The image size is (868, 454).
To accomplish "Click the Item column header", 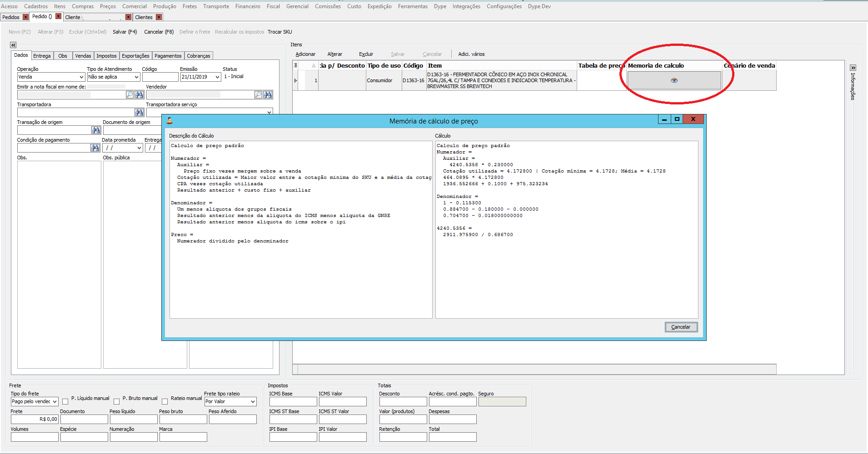I will [502, 65].
